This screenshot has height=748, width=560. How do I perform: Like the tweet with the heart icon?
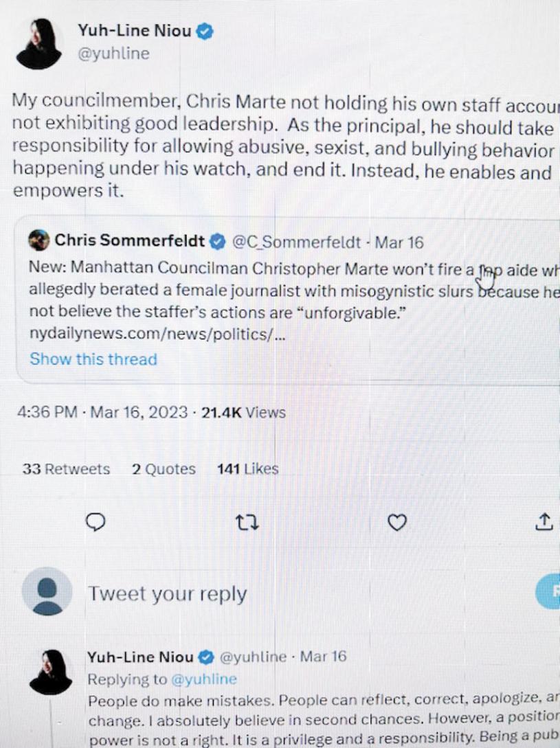[x=397, y=523]
